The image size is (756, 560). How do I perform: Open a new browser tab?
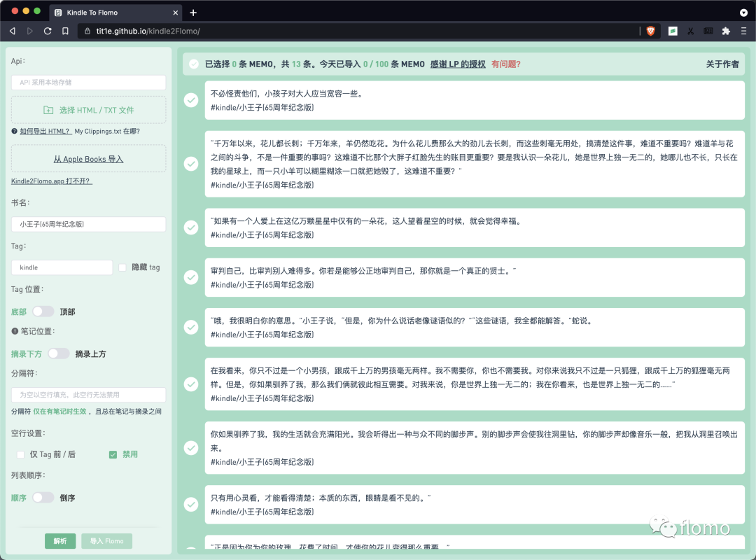pos(193,13)
